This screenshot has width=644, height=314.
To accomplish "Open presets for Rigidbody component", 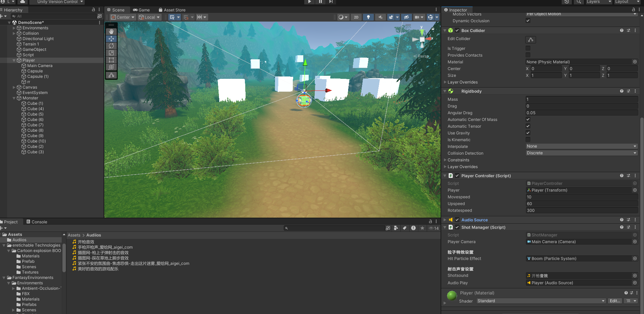I will pos(628,91).
